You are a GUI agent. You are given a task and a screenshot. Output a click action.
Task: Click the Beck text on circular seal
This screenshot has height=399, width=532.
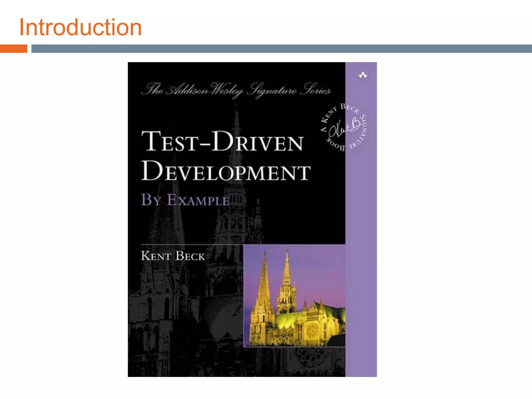(x=350, y=108)
